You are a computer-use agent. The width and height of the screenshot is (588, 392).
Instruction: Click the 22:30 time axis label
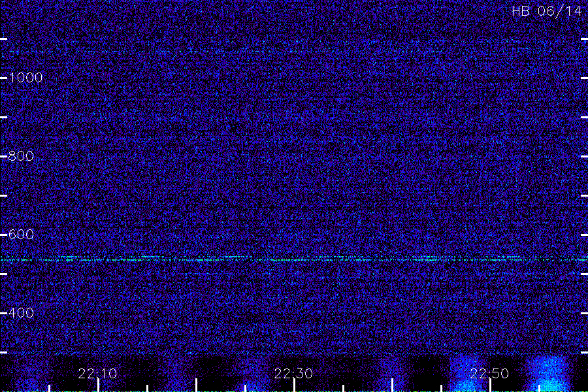[x=293, y=374]
